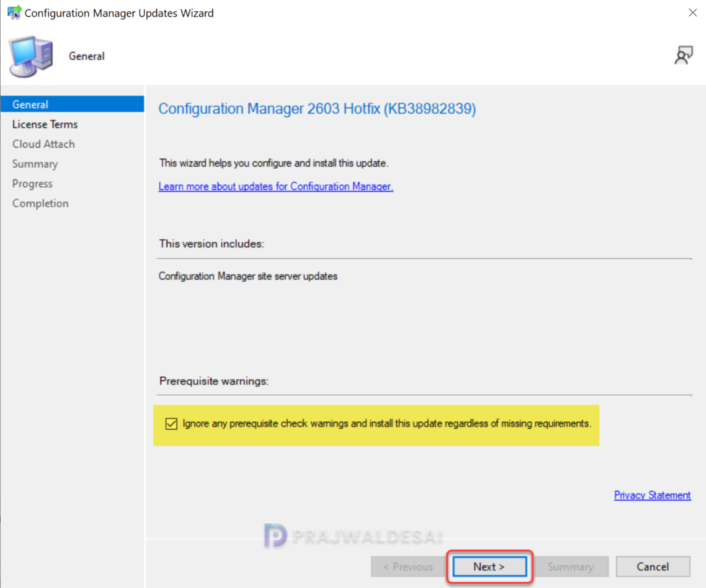Click the General header title text

point(86,57)
